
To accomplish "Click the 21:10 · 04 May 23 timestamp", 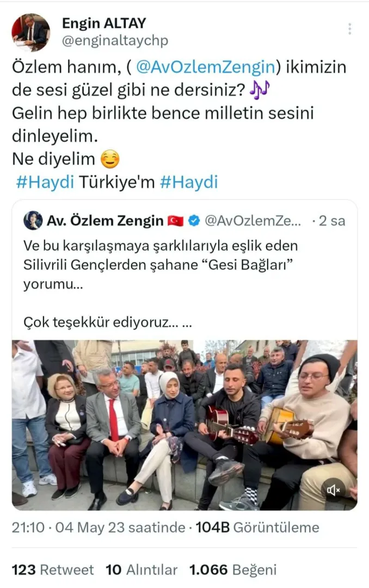I will [99, 527].
